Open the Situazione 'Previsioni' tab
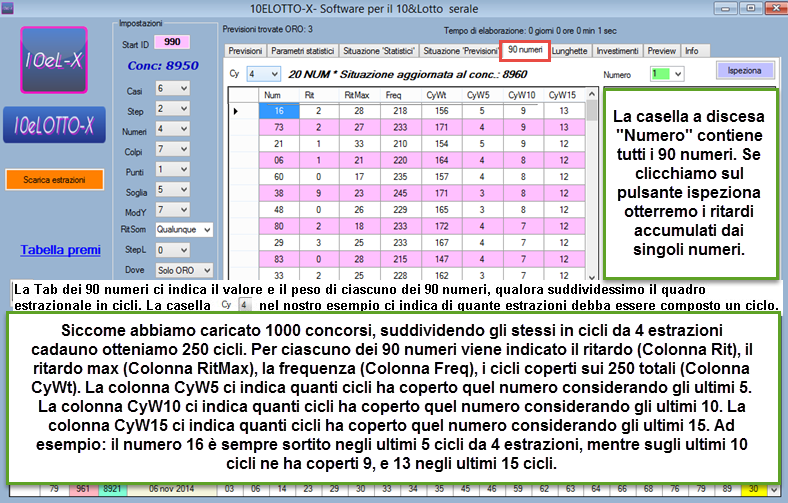The height and width of the screenshot is (503, 788). click(460, 51)
